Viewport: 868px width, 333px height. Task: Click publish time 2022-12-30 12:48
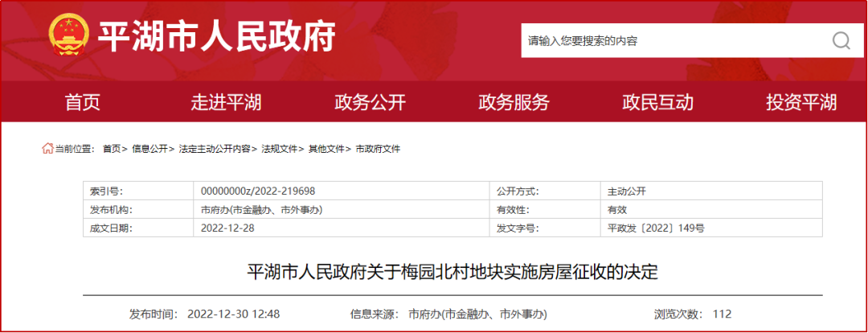pyautogui.click(x=234, y=314)
